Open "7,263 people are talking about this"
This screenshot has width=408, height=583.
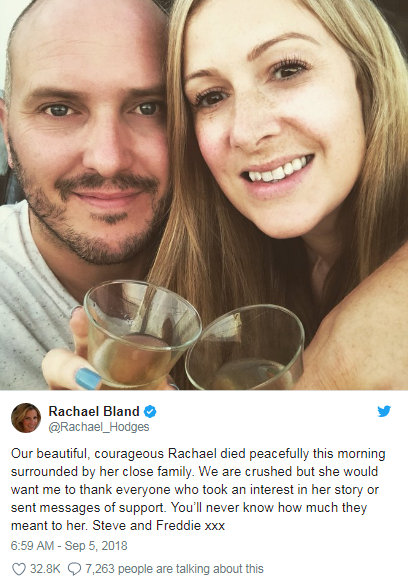tap(174, 569)
